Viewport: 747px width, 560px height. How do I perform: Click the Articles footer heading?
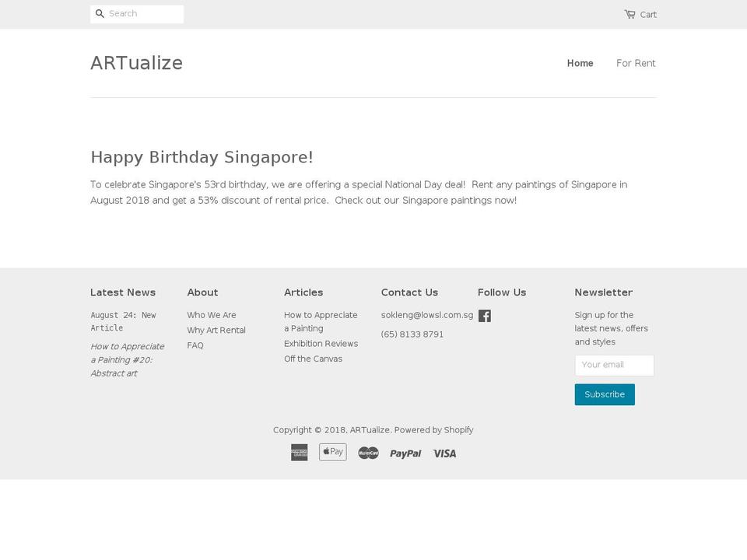303,292
